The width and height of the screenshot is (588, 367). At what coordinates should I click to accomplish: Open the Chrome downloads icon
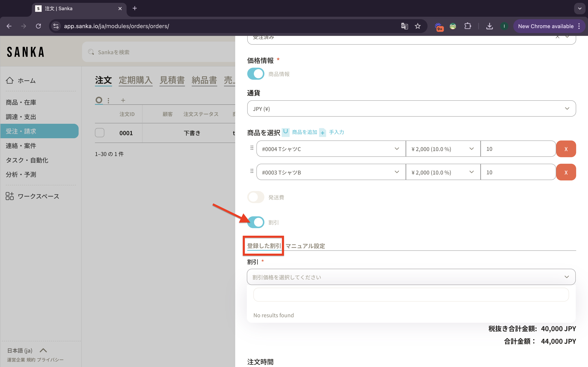(x=489, y=26)
